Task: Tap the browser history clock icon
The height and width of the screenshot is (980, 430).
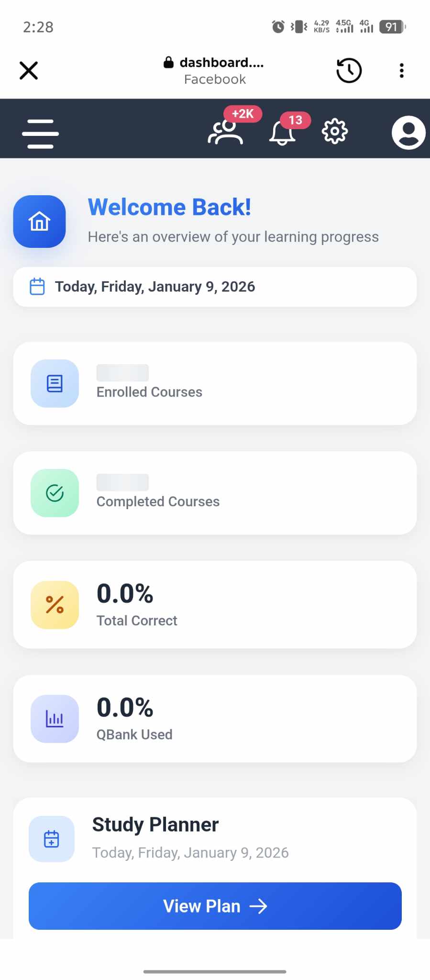Action: point(349,70)
